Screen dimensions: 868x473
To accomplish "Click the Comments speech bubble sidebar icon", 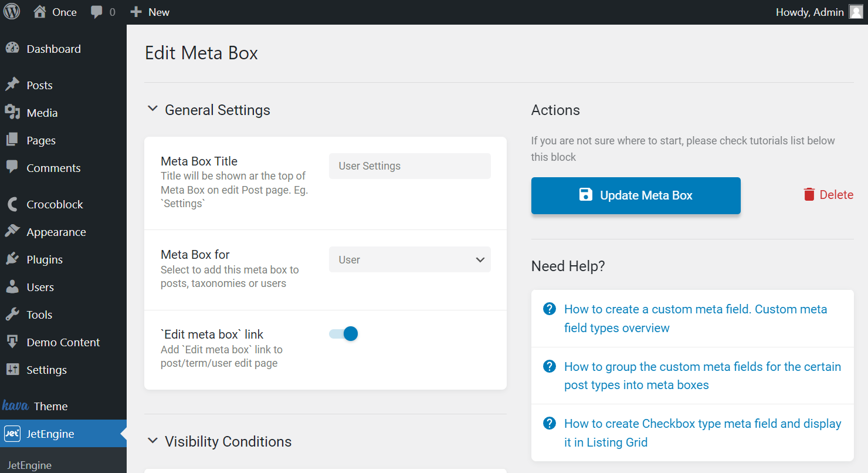I will [12, 168].
